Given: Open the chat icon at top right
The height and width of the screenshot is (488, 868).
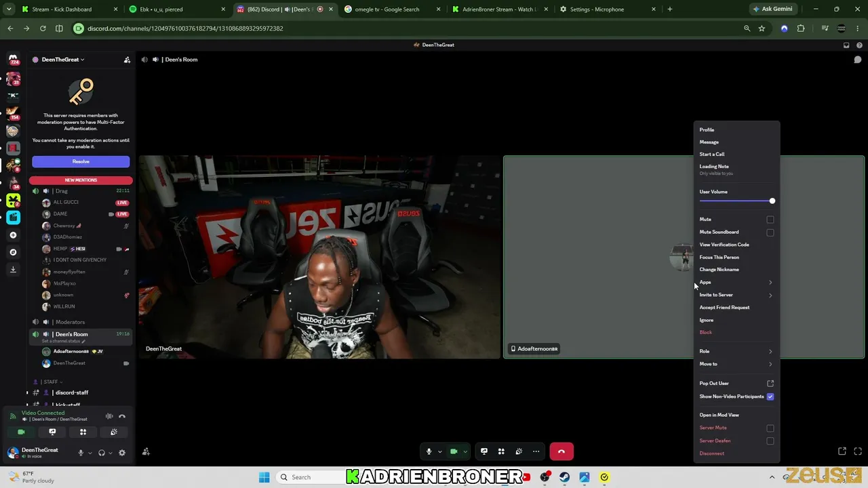Looking at the screenshot, I should tap(858, 60).
